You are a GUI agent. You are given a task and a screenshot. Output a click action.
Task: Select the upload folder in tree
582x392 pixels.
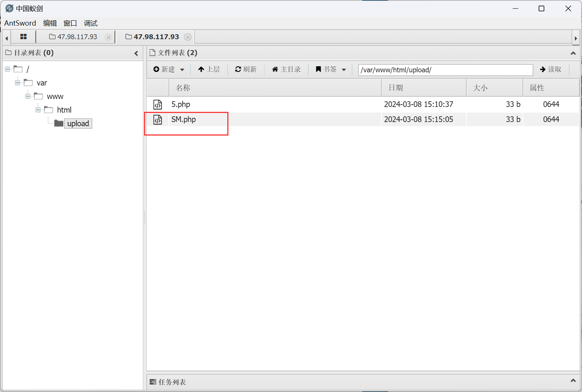click(x=78, y=124)
